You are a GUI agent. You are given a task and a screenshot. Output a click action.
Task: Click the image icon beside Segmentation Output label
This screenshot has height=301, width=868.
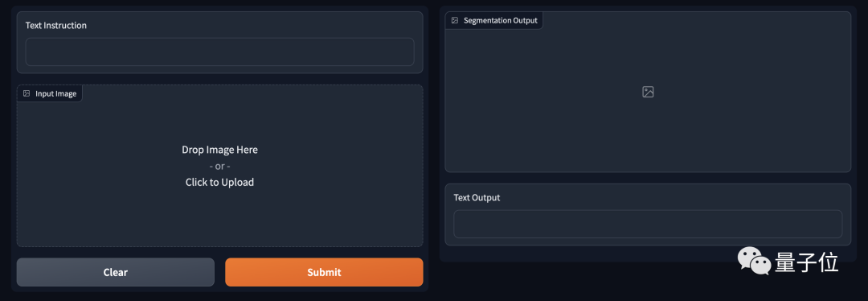455,20
